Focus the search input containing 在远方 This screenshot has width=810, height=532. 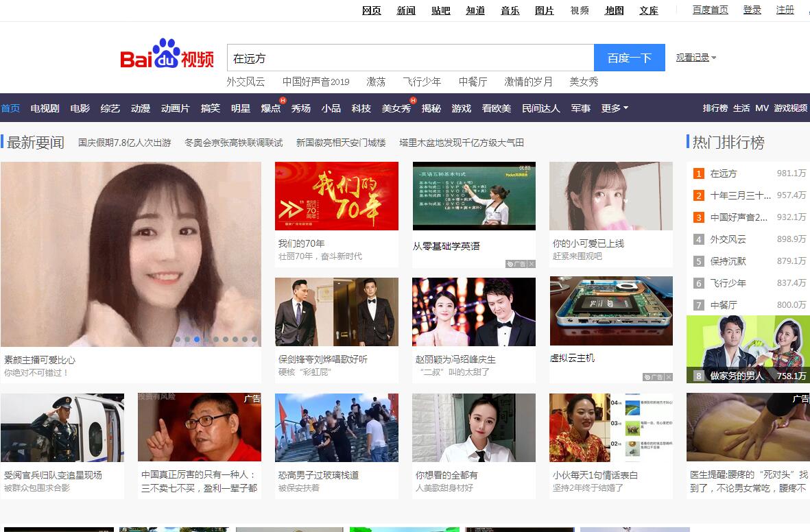(411, 58)
